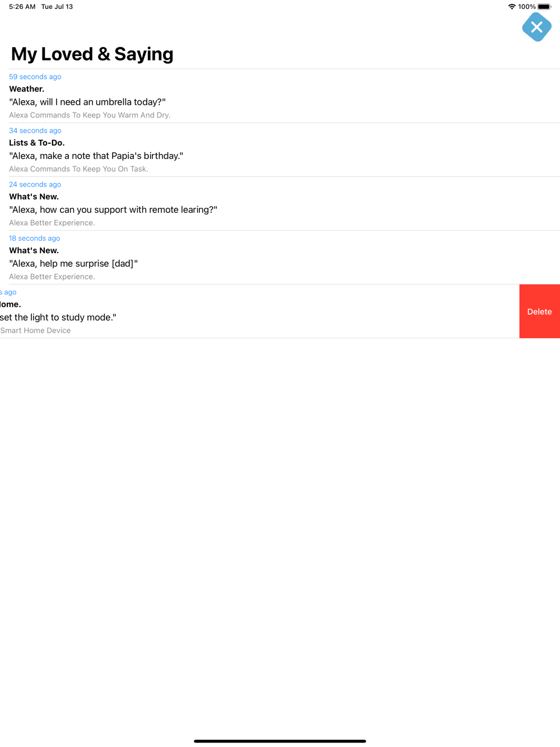Click 'Smart Home Device' subtitle
The height and width of the screenshot is (747, 560).
(x=35, y=330)
